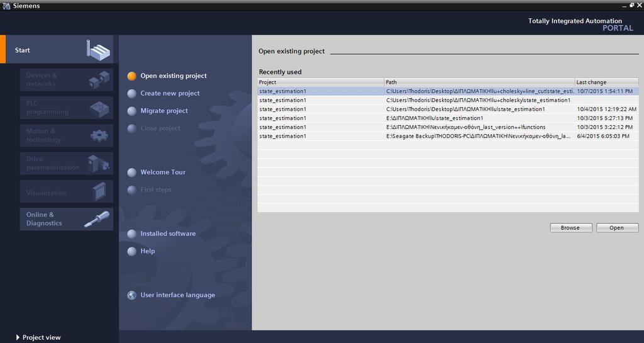Select project changed 10/3/2015 3:22:12 PM
Image resolution: width=644 pixels, height=343 pixels.
[x=448, y=127]
